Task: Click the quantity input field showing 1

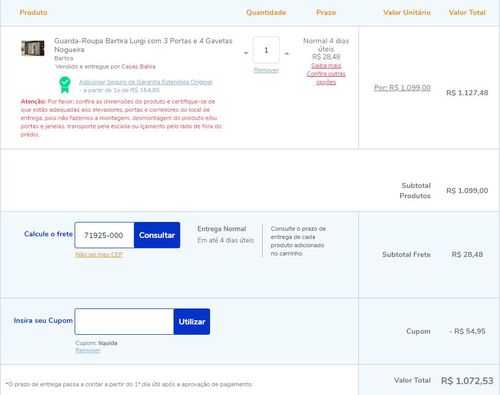Action: click(266, 50)
